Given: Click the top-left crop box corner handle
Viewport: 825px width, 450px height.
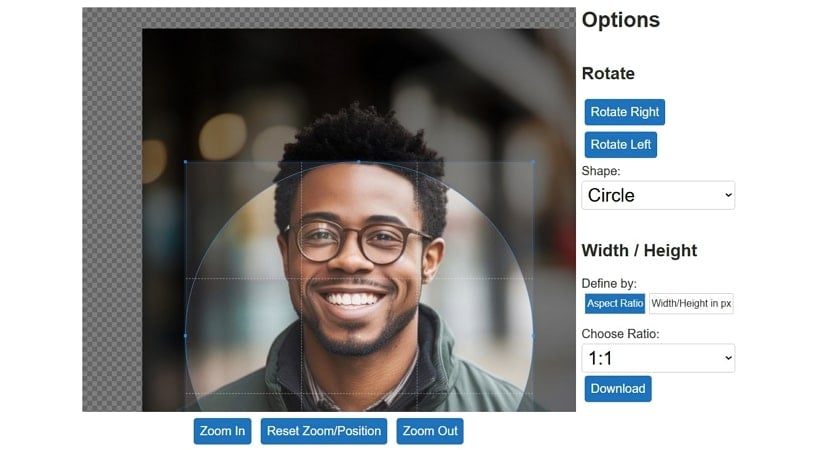Looking at the screenshot, I should 185,162.
